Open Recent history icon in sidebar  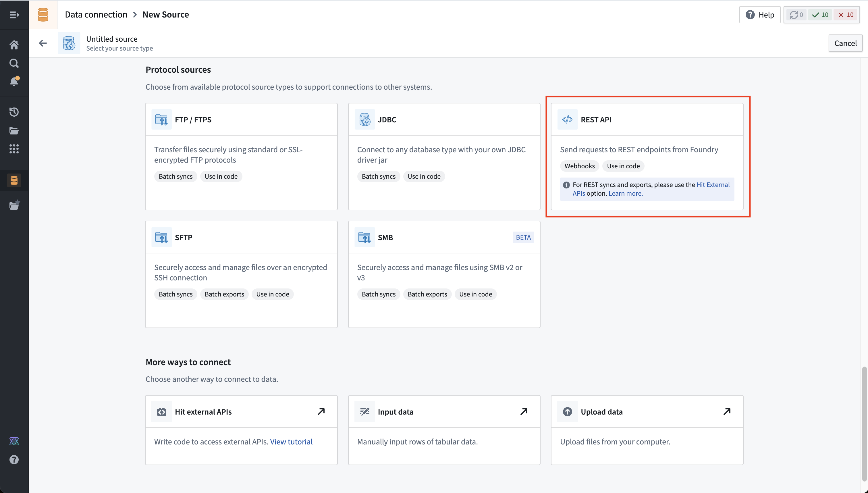(x=14, y=112)
